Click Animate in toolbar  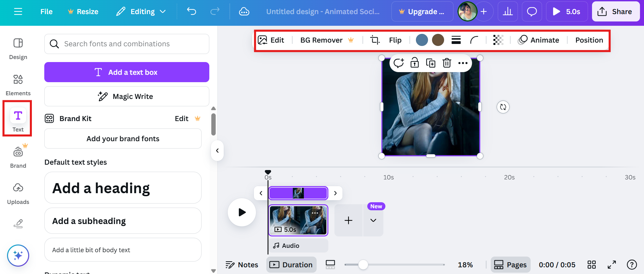coord(538,40)
